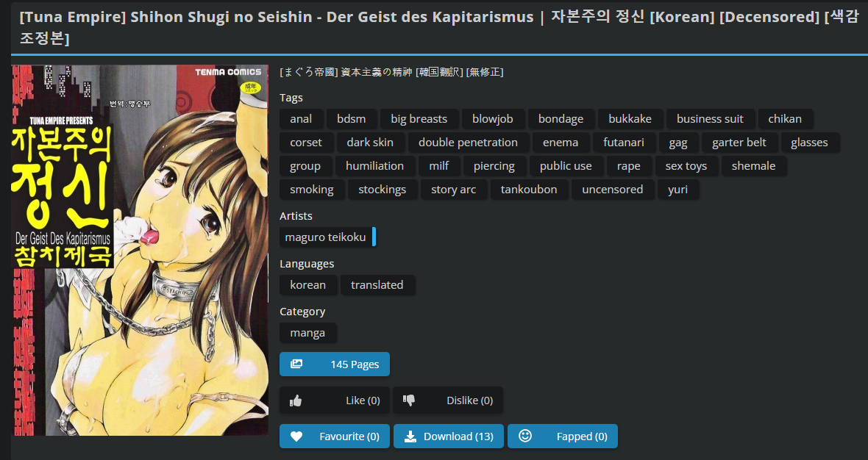Open the 'yuri' tag
868x460 pixels.
[677, 189]
